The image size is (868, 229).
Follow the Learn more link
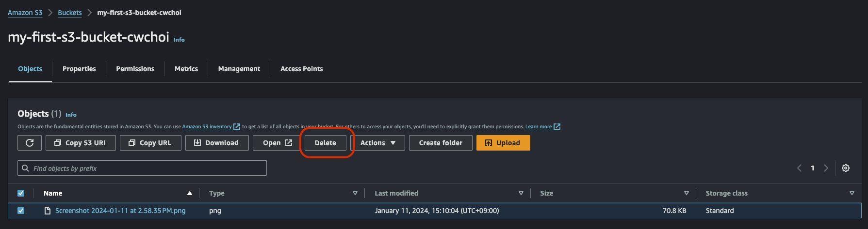(x=543, y=127)
